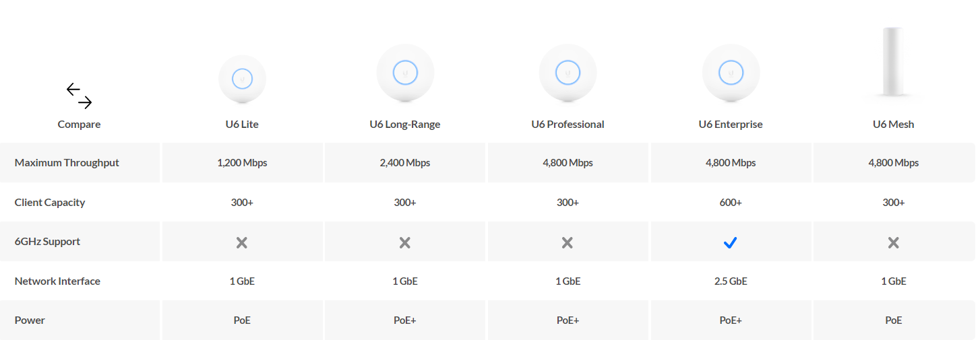The width and height of the screenshot is (980, 340).
Task: Open the U6 Long-Range name link
Action: tap(405, 125)
